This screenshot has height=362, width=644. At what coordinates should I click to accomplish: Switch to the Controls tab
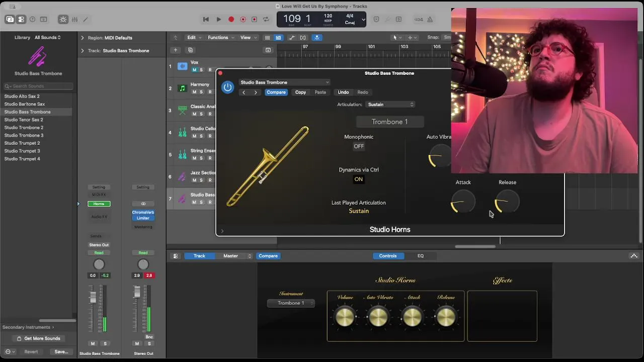[388, 256]
